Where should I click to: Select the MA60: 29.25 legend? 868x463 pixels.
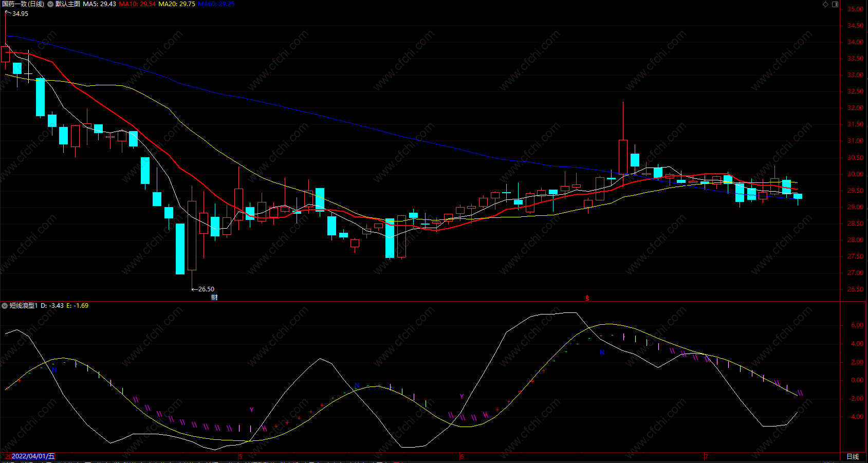click(x=216, y=4)
